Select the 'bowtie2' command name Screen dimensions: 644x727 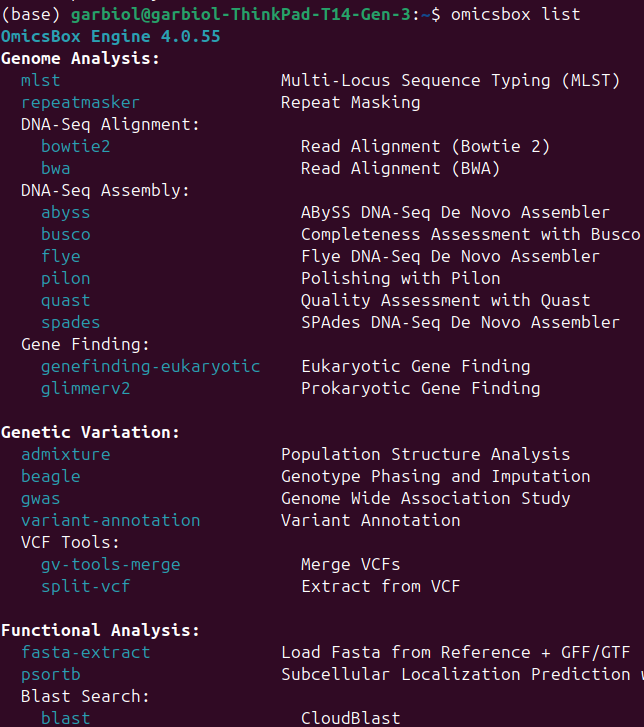pyautogui.click(x=76, y=147)
